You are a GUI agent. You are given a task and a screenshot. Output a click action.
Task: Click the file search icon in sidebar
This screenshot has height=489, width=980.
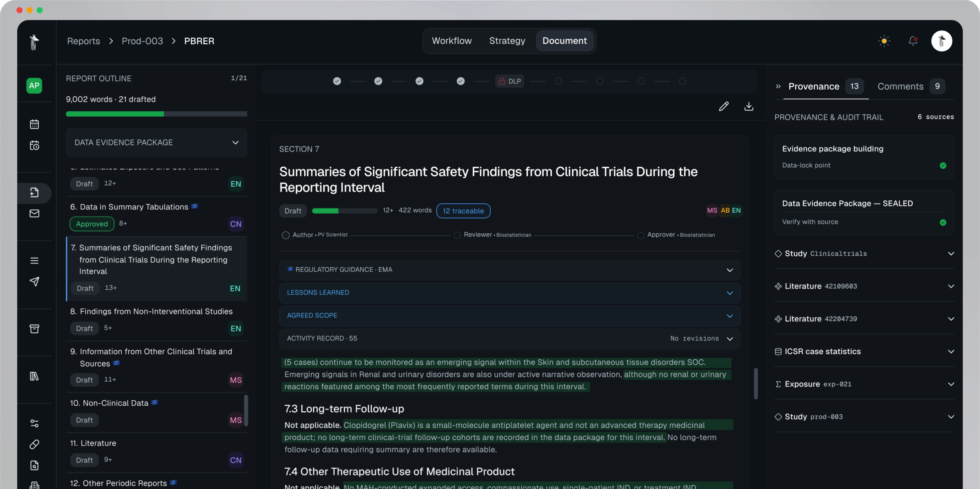(34, 465)
